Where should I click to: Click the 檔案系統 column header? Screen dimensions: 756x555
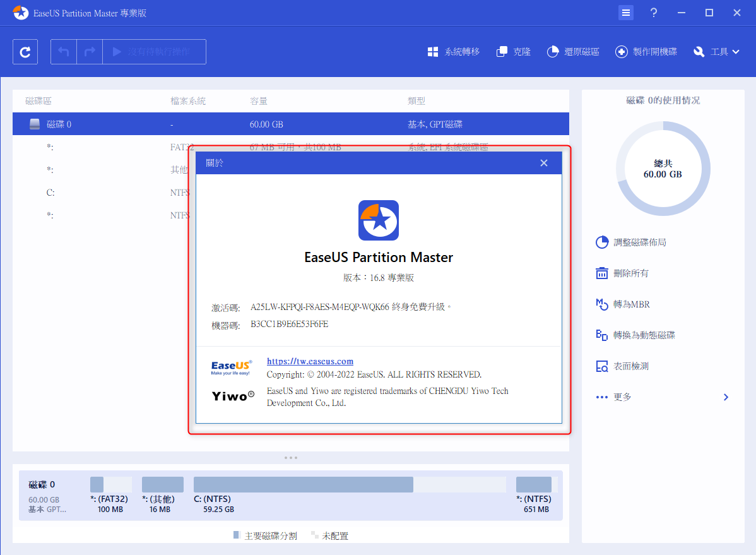pyautogui.click(x=188, y=101)
